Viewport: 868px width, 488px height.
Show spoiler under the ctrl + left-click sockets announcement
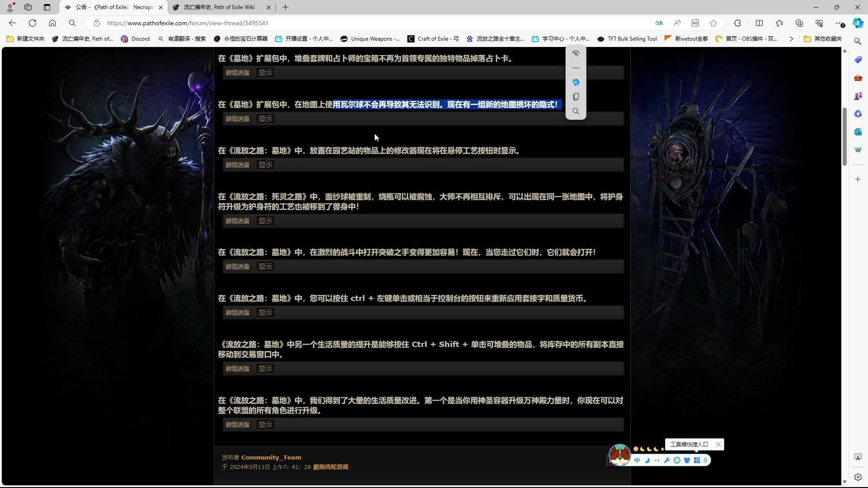point(265,313)
